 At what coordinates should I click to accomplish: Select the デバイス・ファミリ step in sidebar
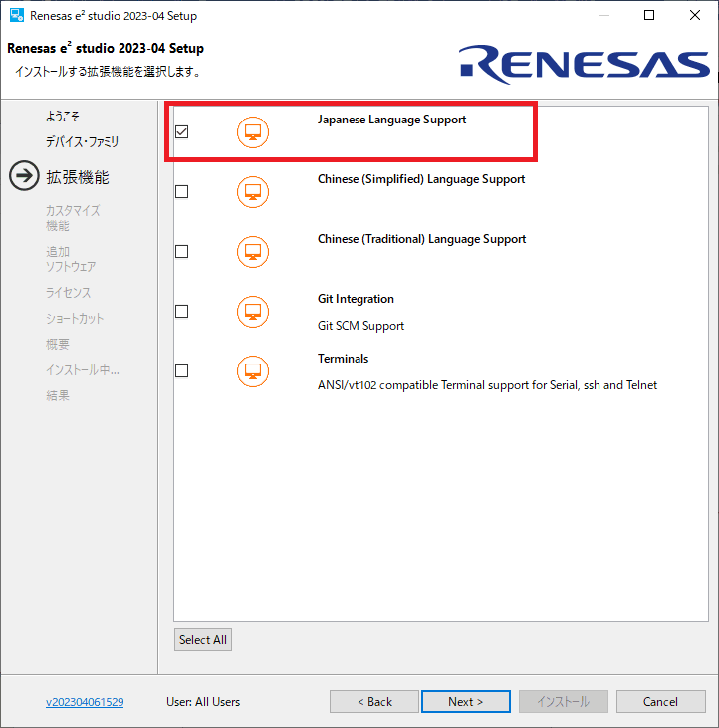(x=83, y=142)
